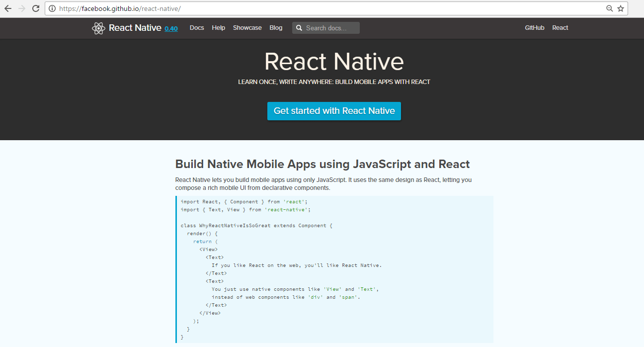This screenshot has height=347, width=644.
Task: Click the browser address bar URL
Action: pyautogui.click(x=120, y=8)
